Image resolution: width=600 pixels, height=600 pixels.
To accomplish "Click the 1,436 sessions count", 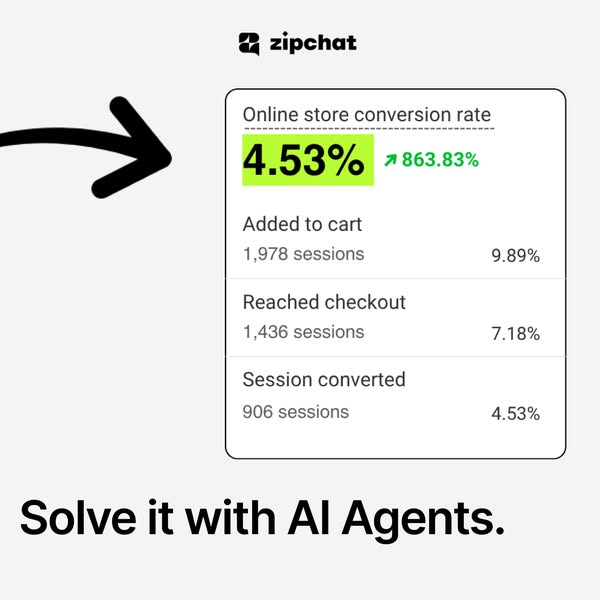I will click(x=303, y=332).
